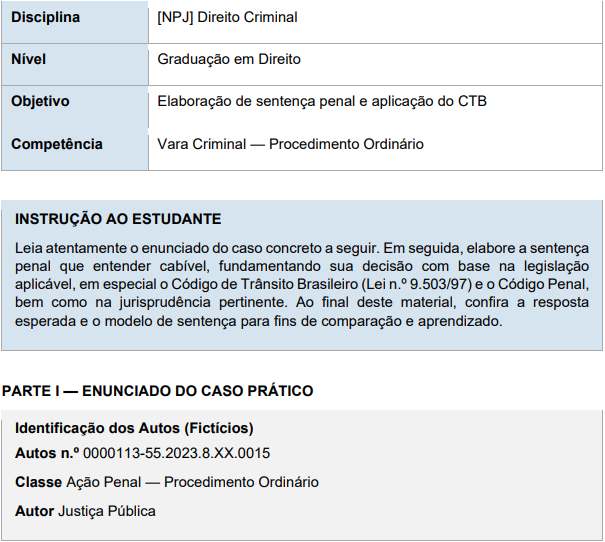Click the Competência label cell
Image resolution: width=605 pixels, height=542 pixels.
75,149
